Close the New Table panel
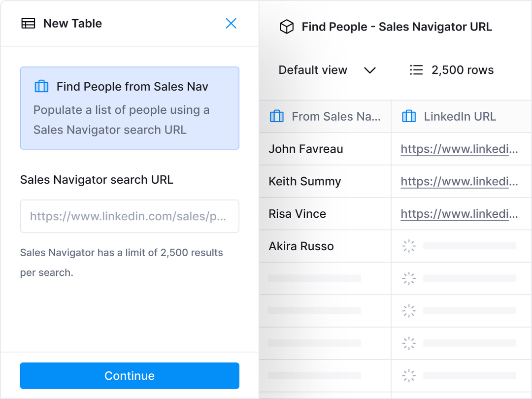This screenshot has width=532, height=399. point(231,24)
